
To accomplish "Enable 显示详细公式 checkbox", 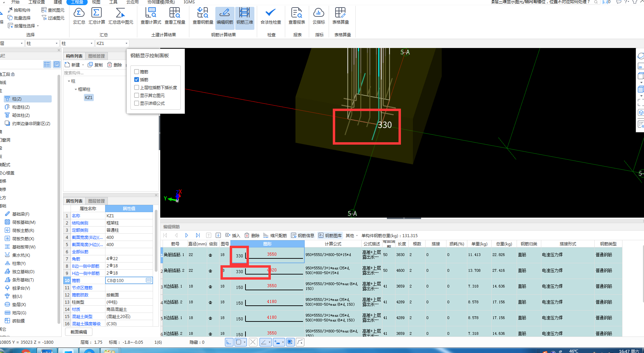I will pyautogui.click(x=137, y=103).
